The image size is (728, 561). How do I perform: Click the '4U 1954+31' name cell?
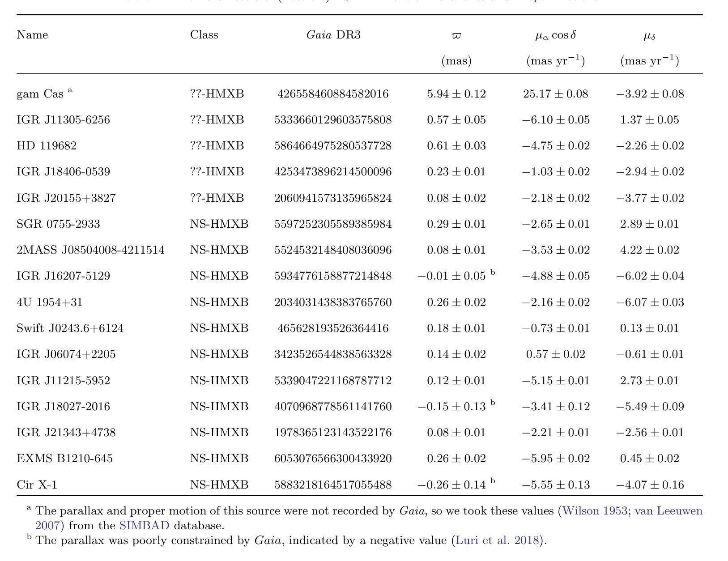point(50,302)
